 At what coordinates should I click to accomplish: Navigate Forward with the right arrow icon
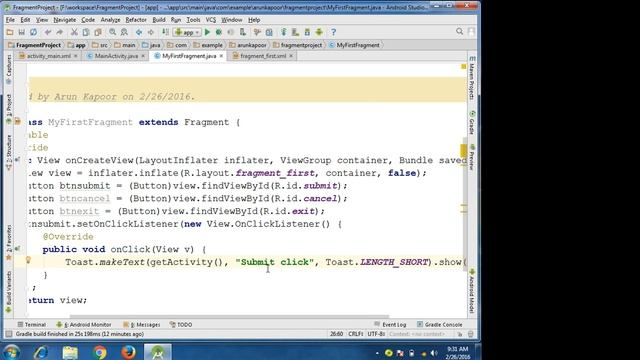click(151, 32)
